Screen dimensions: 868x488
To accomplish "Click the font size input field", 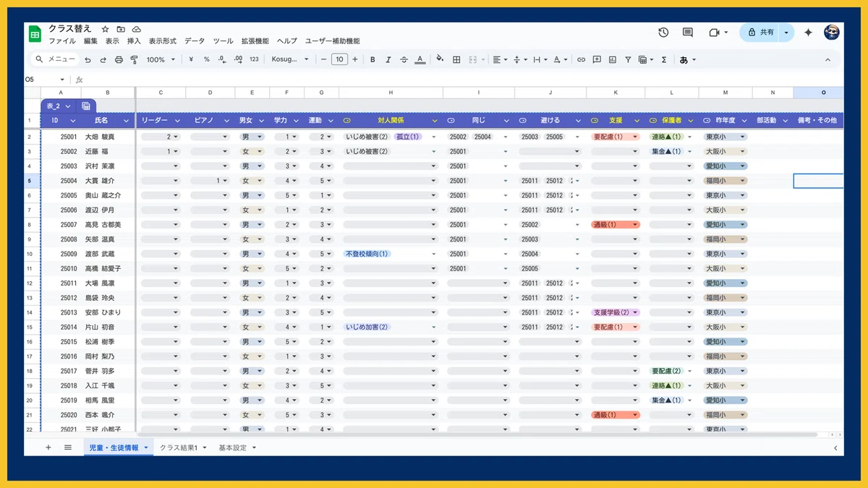I will tap(339, 59).
